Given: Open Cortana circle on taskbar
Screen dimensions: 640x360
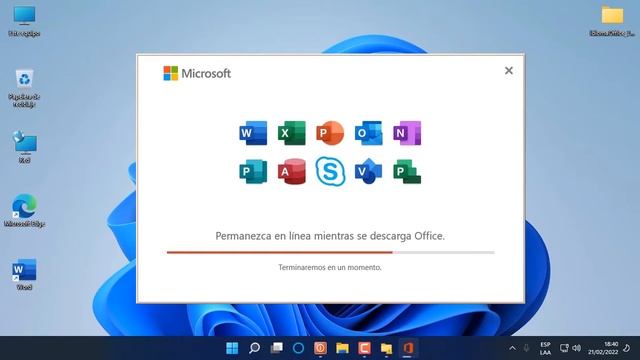Looking at the screenshot, I should (x=298, y=348).
